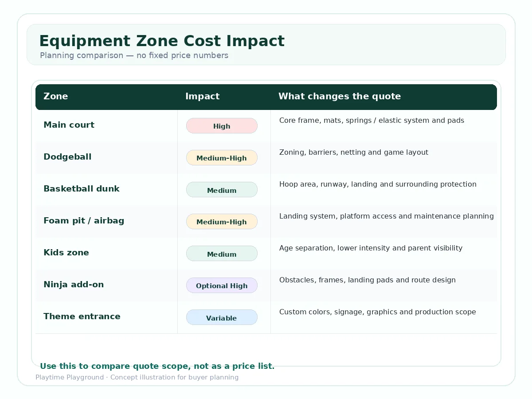
Task: Click 'Medium-High' badge in Foam pit row
Action: 222,222
